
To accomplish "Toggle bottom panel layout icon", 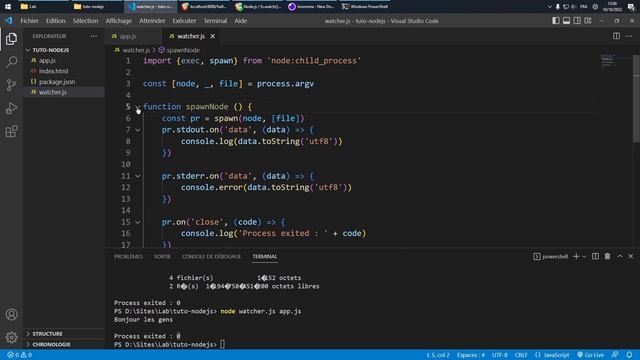I will click(567, 21).
